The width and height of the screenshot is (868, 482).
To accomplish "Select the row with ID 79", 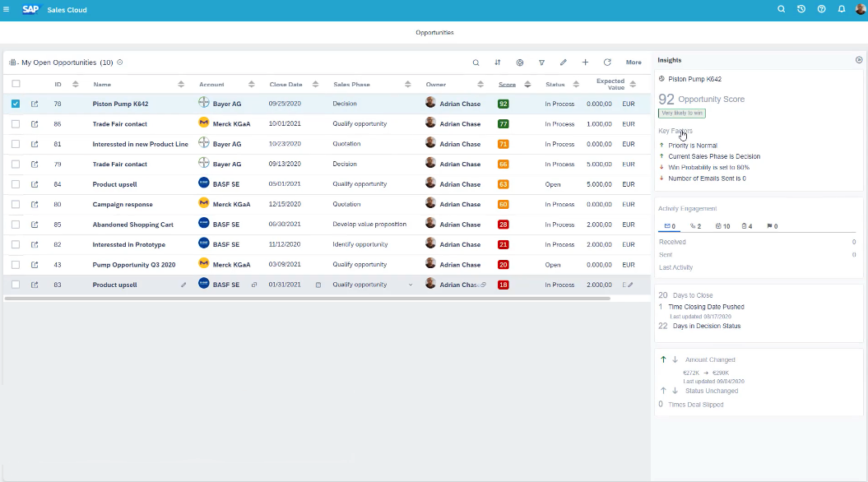I will pos(16,165).
